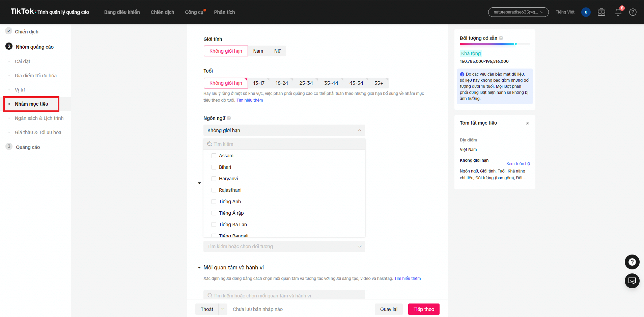Screen dimensions: 644x317
Task: Open the account email dropdown
Action: [x=518, y=12]
